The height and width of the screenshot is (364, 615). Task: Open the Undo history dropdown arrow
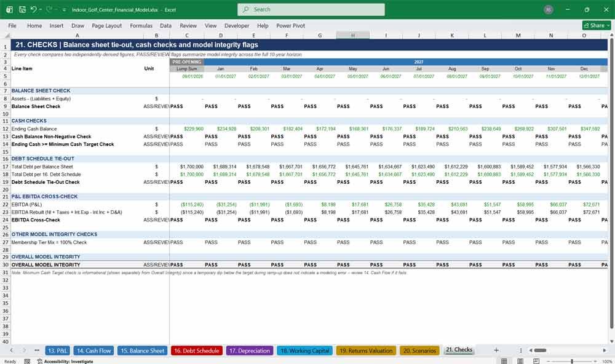(41, 9)
